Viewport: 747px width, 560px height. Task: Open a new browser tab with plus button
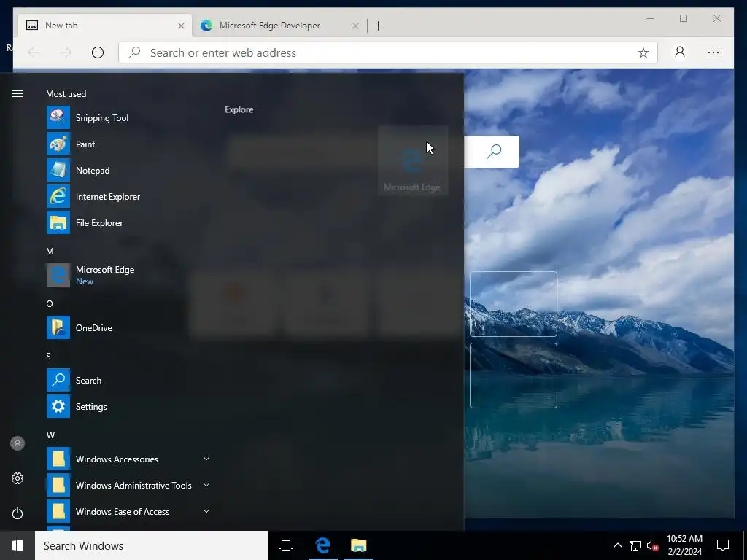click(x=379, y=26)
